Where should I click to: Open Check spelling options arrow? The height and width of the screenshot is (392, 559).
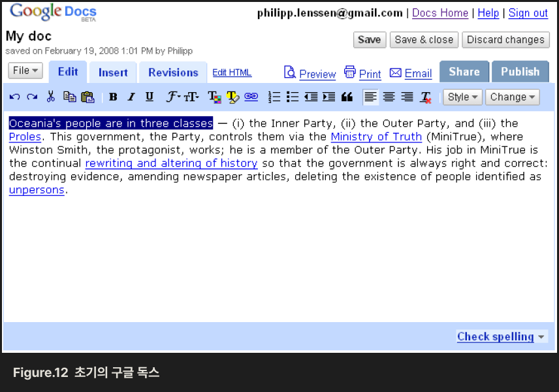[541, 336]
